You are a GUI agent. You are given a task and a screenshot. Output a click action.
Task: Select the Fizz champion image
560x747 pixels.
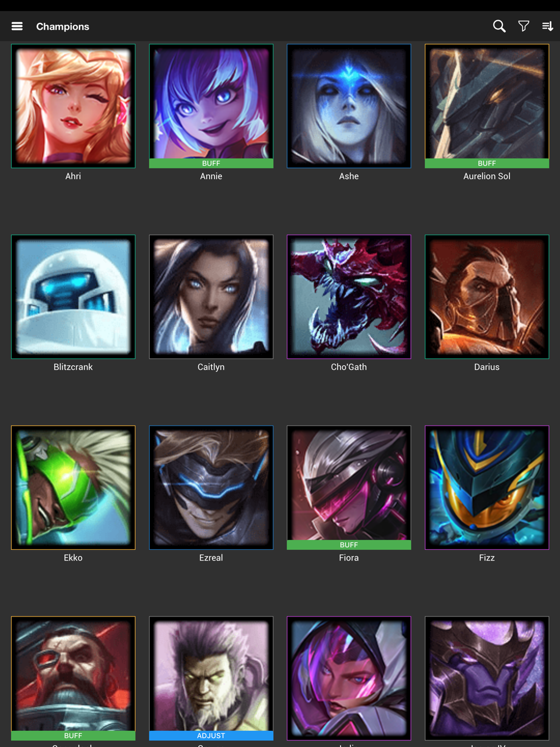487,488
